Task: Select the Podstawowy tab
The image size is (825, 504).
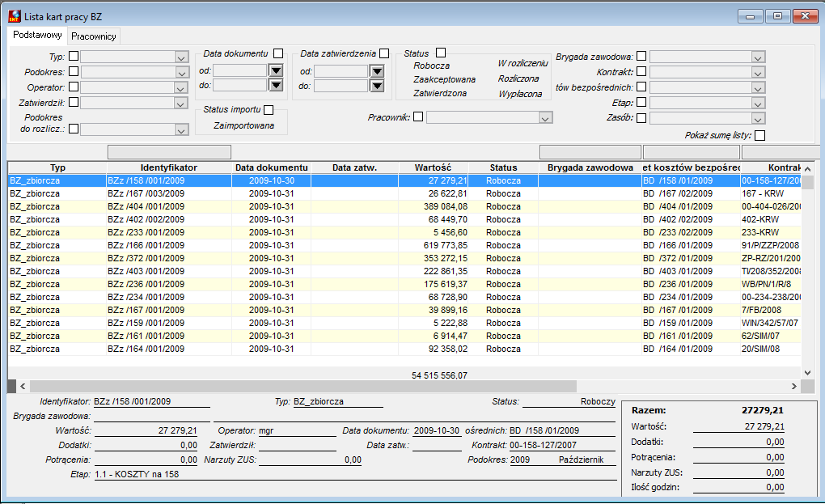Action: click(37, 36)
